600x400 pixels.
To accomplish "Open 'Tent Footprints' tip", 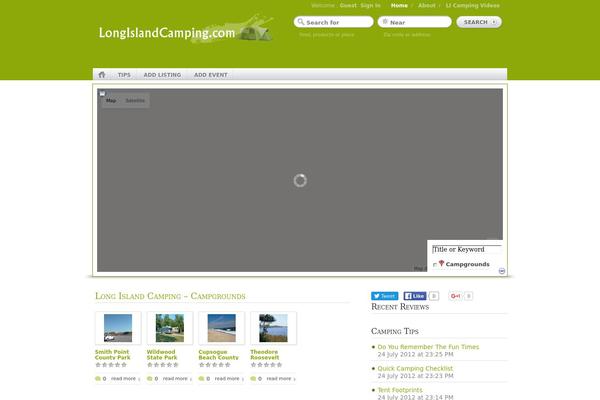I will coord(400,390).
